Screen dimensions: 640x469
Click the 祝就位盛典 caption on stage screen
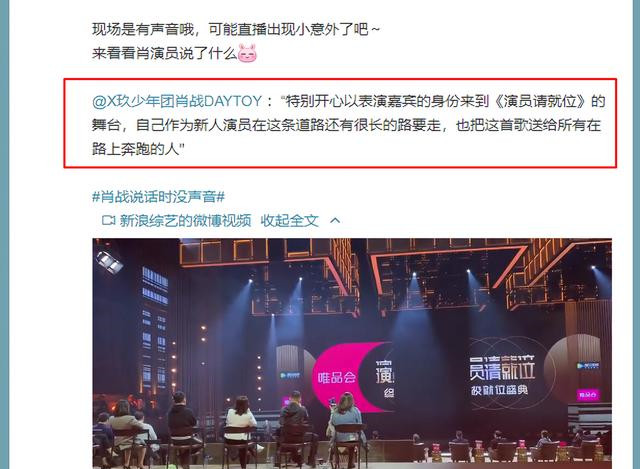coord(499,390)
